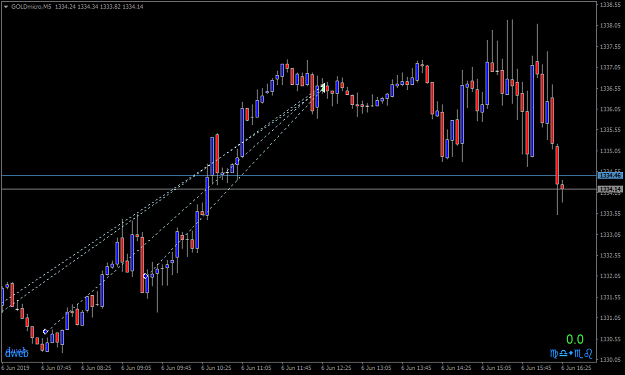Click price scale value 1337.55
Viewport: 625px width, 375px height.
(610, 47)
